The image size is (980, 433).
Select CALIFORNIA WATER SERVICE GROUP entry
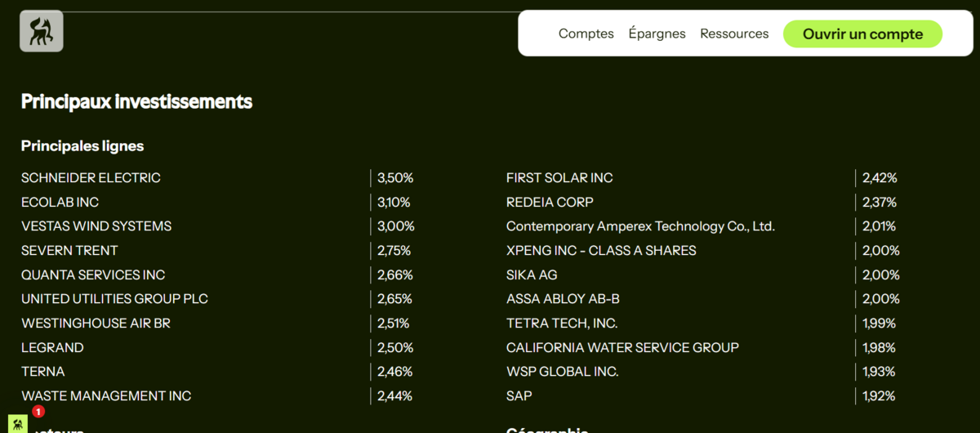[622, 347]
